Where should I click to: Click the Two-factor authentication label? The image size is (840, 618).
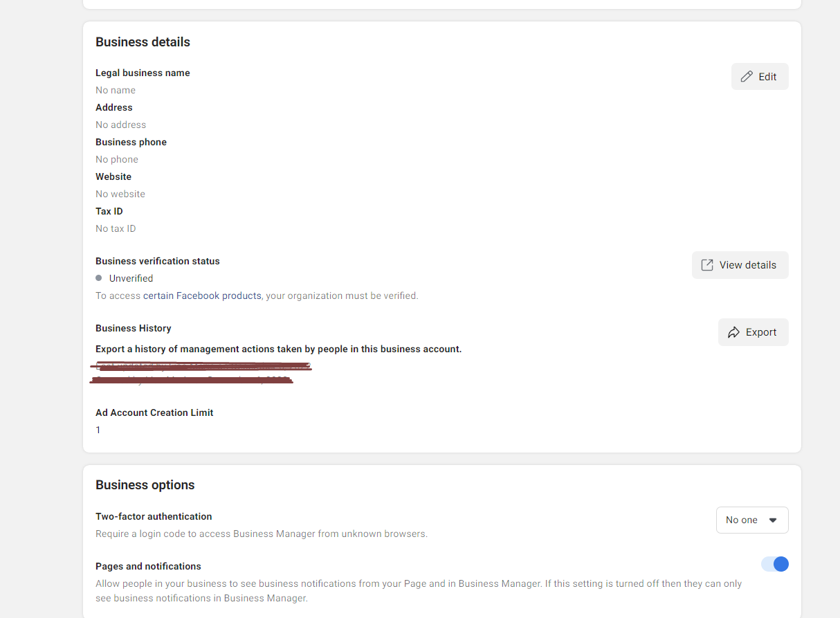tap(154, 516)
